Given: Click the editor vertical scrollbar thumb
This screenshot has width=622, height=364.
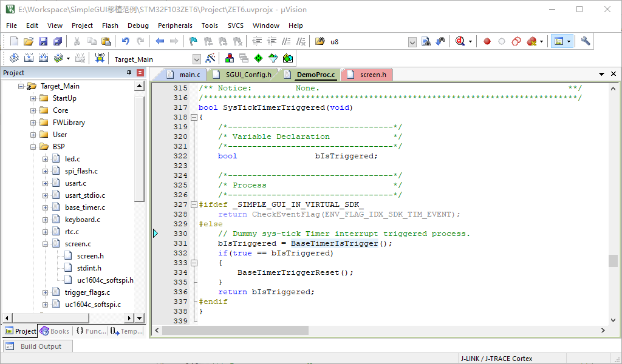Looking at the screenshot, I should [x=613, y=261].
